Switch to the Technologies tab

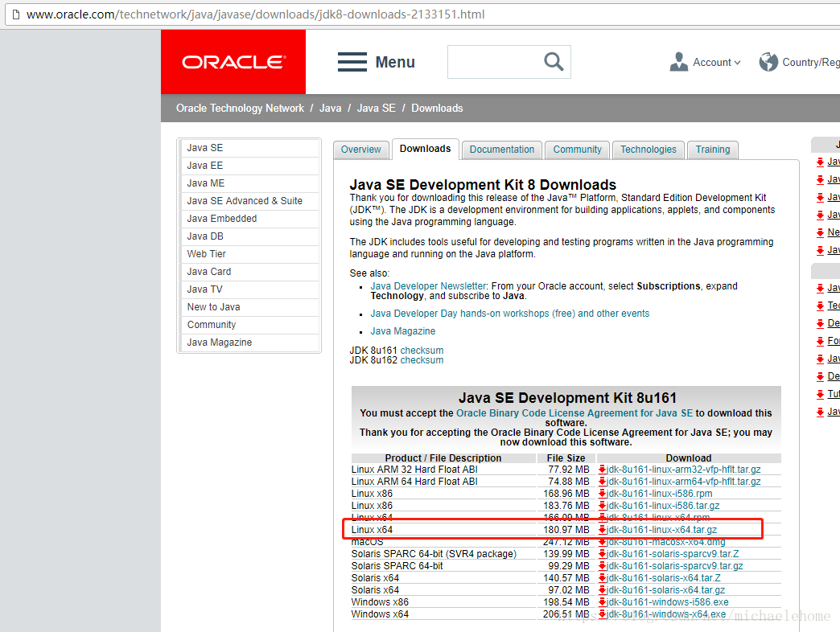point(649,150)
